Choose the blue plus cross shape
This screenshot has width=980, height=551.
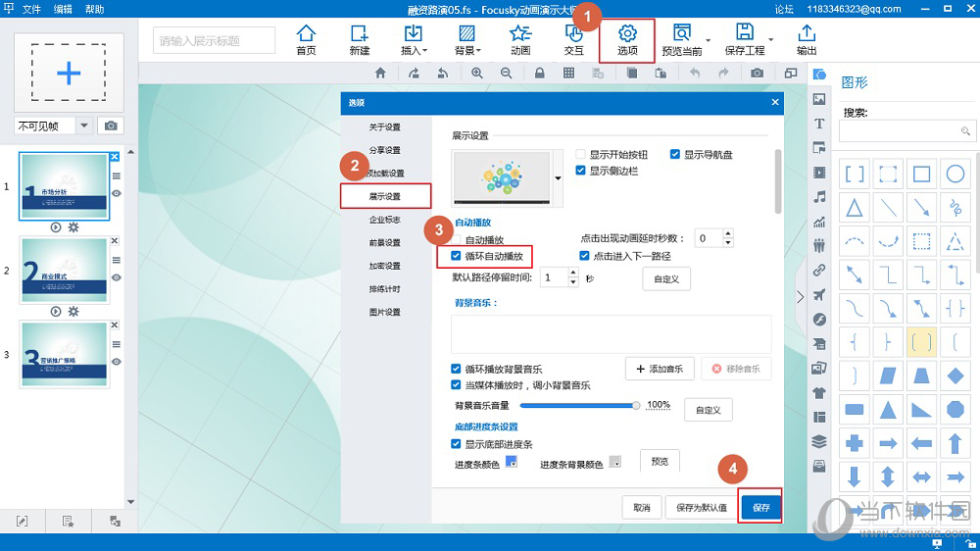click(855, 443)
